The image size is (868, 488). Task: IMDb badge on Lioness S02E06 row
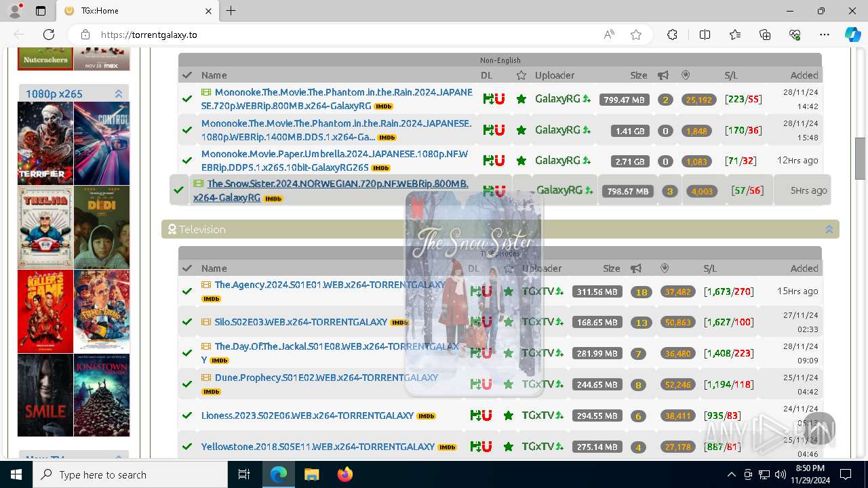pos(426,416)
